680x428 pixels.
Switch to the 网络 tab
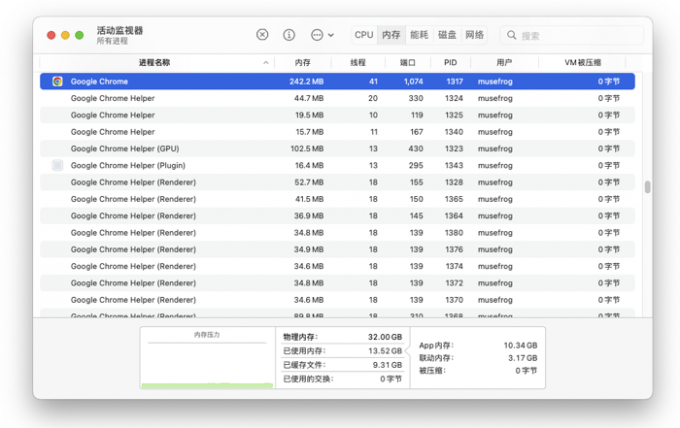[474, 35]
